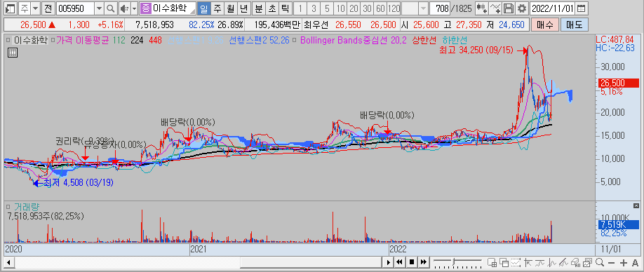Click the 005950 stock code input field
Screen dimensions: 644x272
(75, 8)
